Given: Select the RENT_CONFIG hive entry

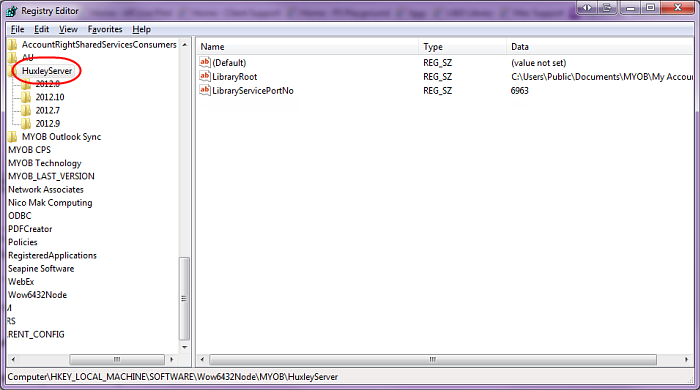Looking at the screenshot, I should coord(36,335).
